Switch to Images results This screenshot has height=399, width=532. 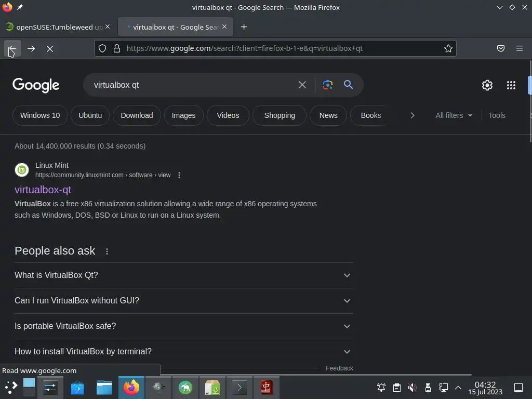pyautogui.click(x=183, y=115)
